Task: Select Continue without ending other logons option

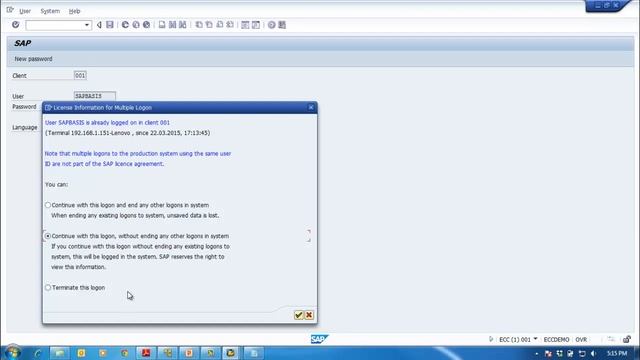Action: [x=48, y=236]
